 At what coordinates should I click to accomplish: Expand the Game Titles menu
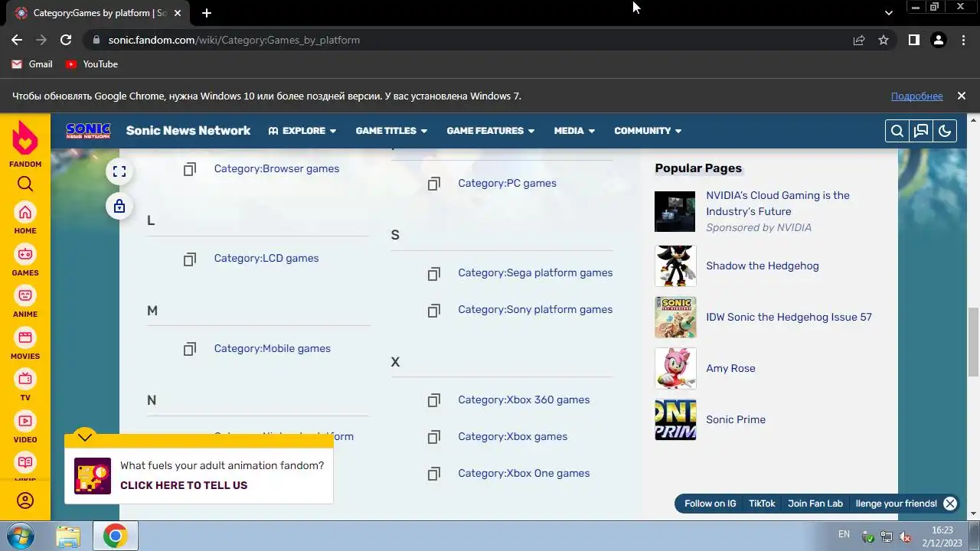391,131
